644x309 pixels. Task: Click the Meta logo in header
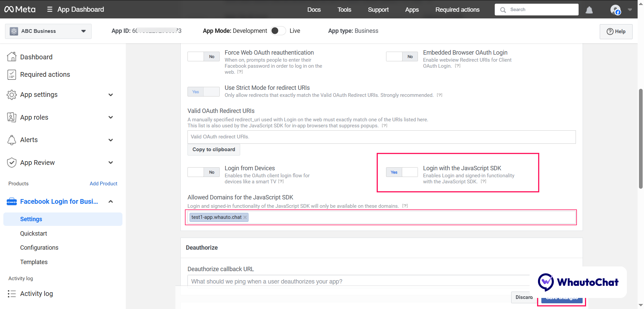click(20, 9)
